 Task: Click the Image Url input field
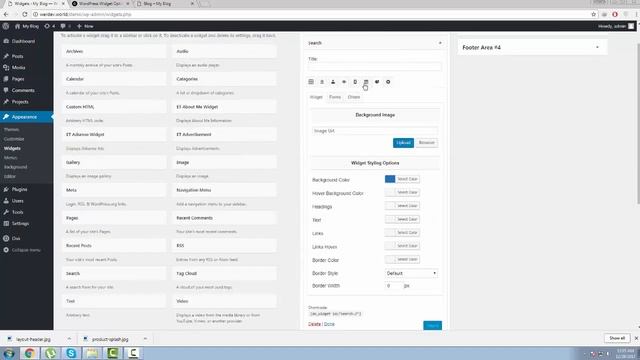[x=375, y=131]
